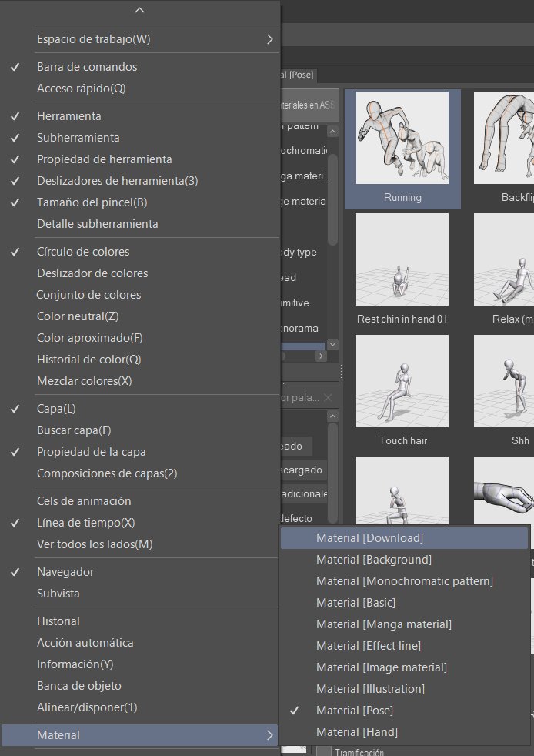Show Alinear/disponer(1) palette

[140, 707]
